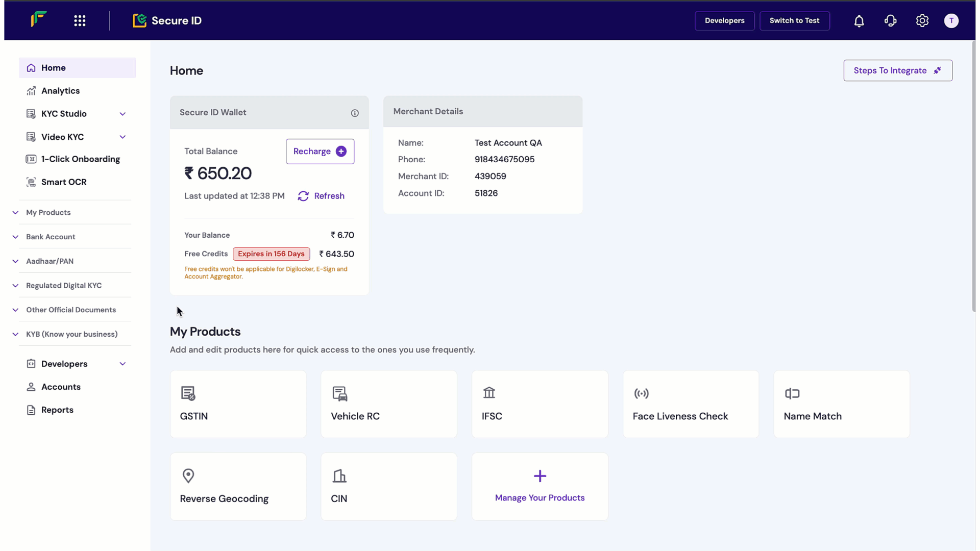
Task: Expand Regulated Digital KYC section
Action: point(63,286)
